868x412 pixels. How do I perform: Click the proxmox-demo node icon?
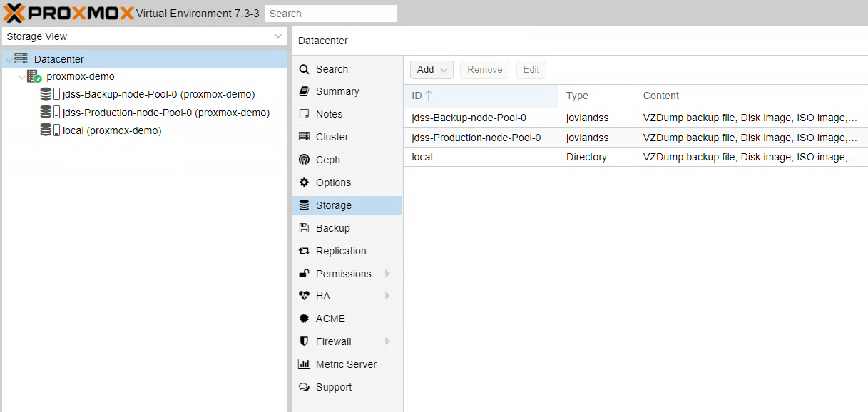pos(34,76)
